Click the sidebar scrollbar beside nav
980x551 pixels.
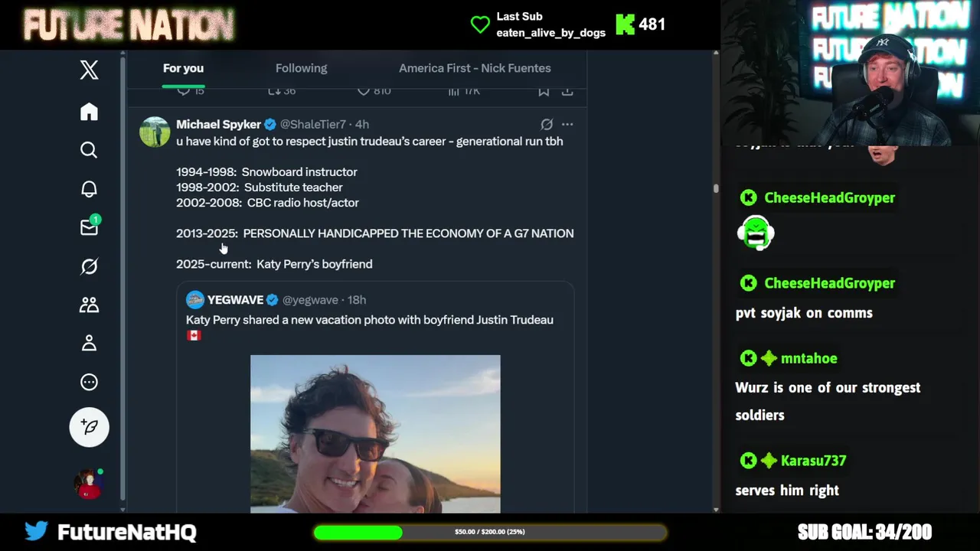coord(122,279)
